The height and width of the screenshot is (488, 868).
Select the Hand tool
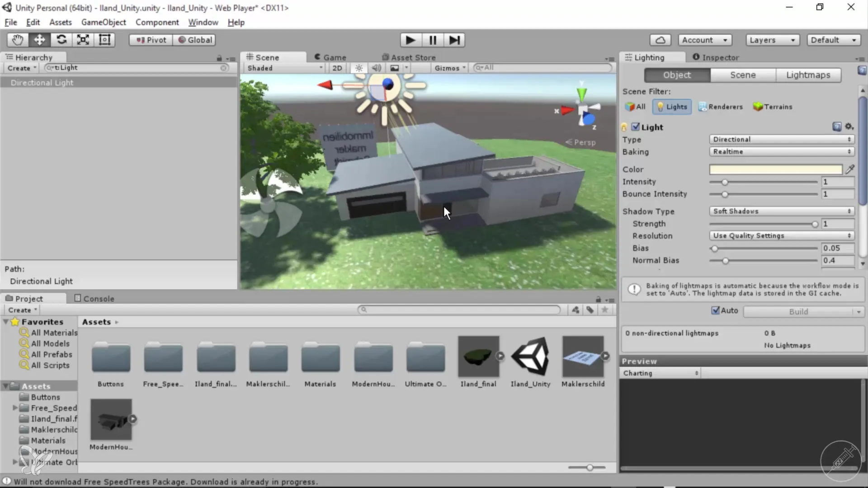(18, 40)
